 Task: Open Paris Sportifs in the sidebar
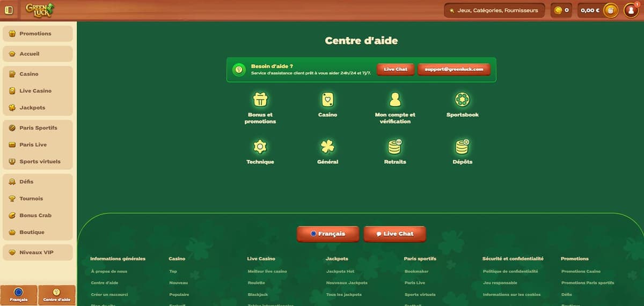(x=38, y=128)
